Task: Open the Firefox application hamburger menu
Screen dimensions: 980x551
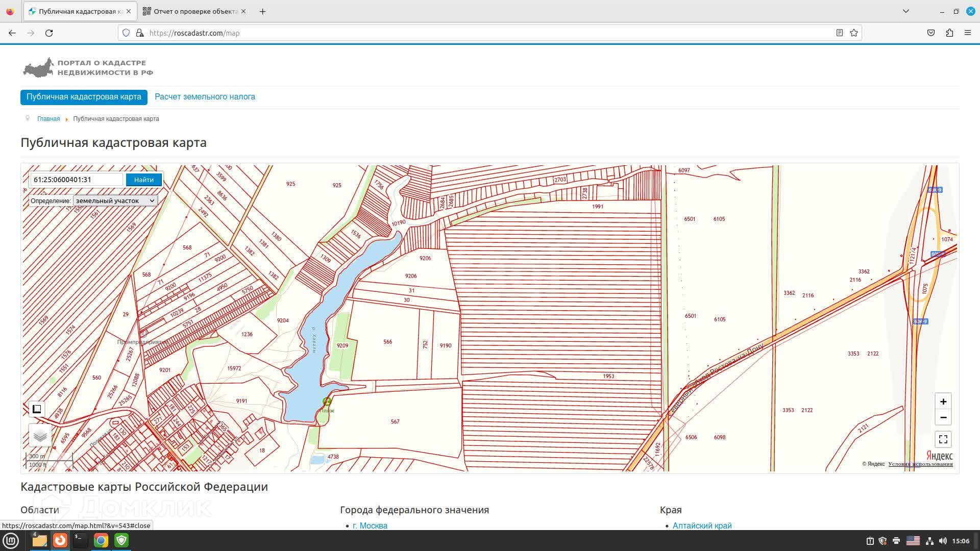Action: click(x=967, y=33)
